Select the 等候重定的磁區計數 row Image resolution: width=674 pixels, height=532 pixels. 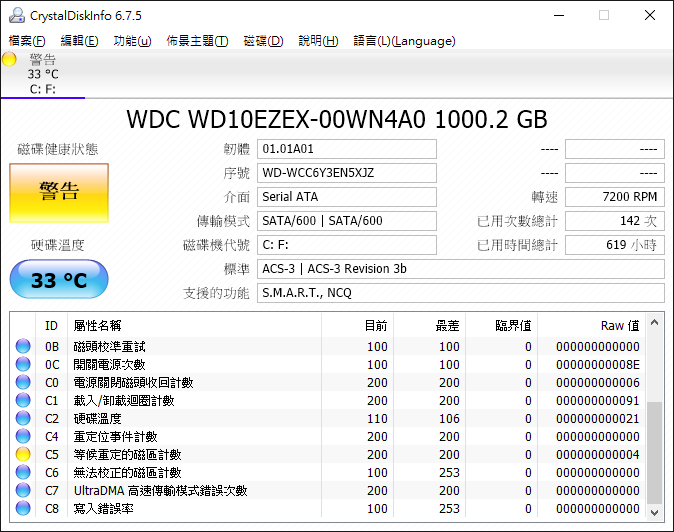click(x=328, y=455)
